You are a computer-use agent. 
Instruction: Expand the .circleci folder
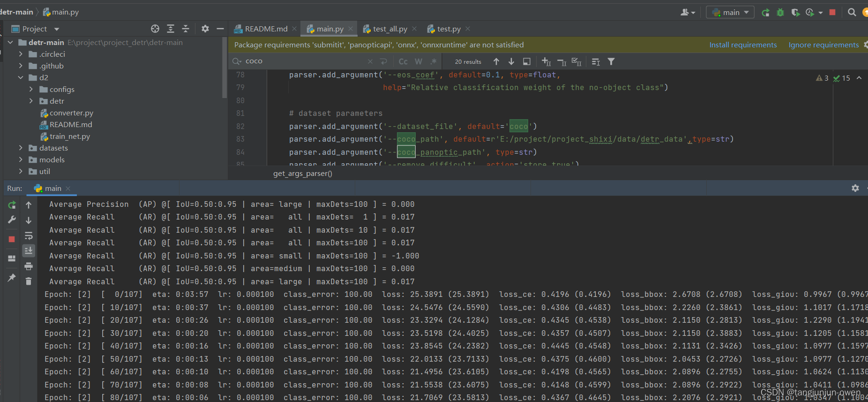coord(21,54)
